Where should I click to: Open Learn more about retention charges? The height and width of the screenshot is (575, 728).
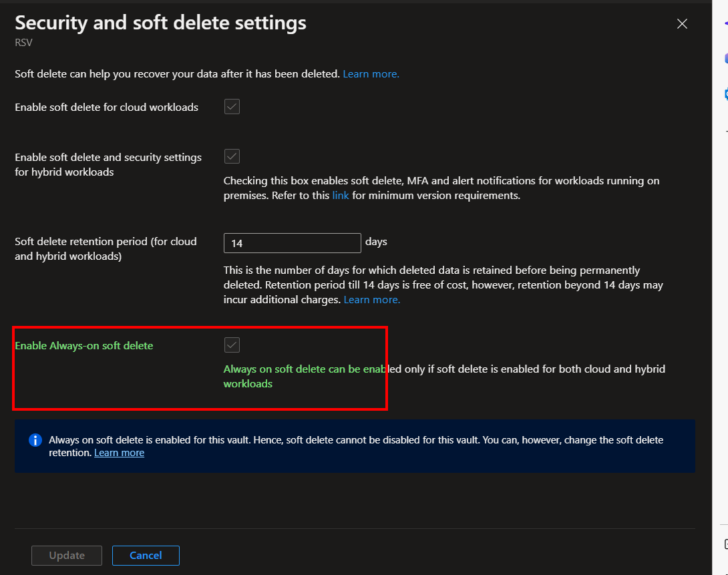[x=371, y=299]
